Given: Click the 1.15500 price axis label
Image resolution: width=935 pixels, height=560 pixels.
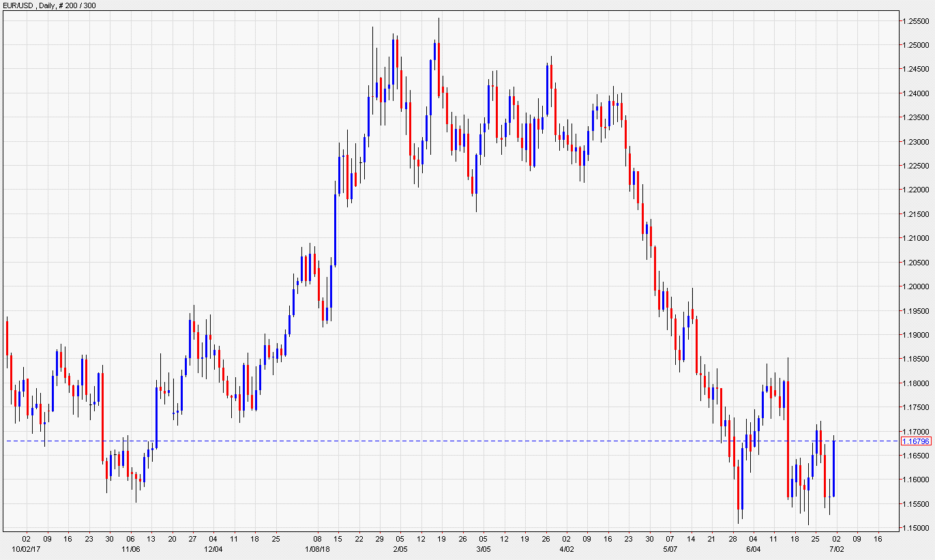Looking at the screenshot, I should tap(917, 505).
